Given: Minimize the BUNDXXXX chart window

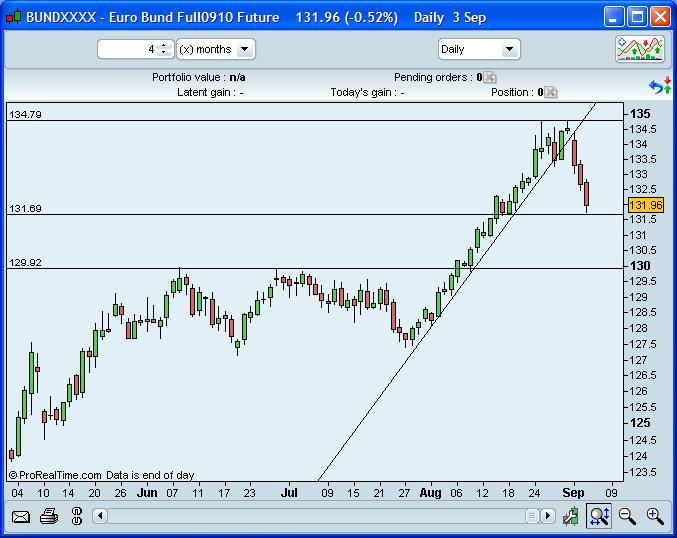Looking at the screenshot, I should [613, 17].
